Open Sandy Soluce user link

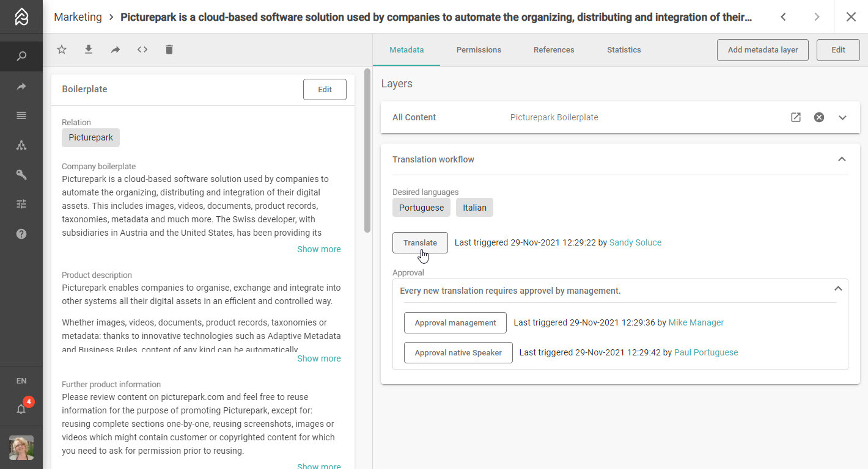click(635, 242)
